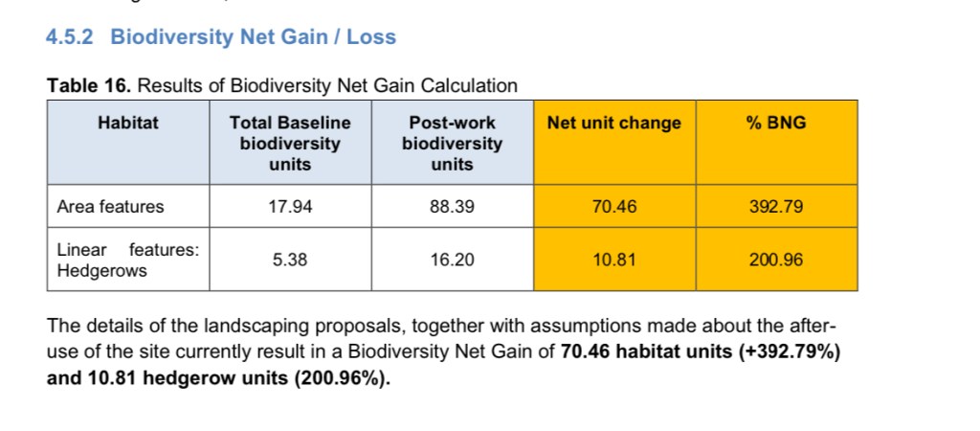This screenshot has width=980, height=431.
Task: Select the 'Linear features: Hedgerows' row label
Action: tap(127, 260)
